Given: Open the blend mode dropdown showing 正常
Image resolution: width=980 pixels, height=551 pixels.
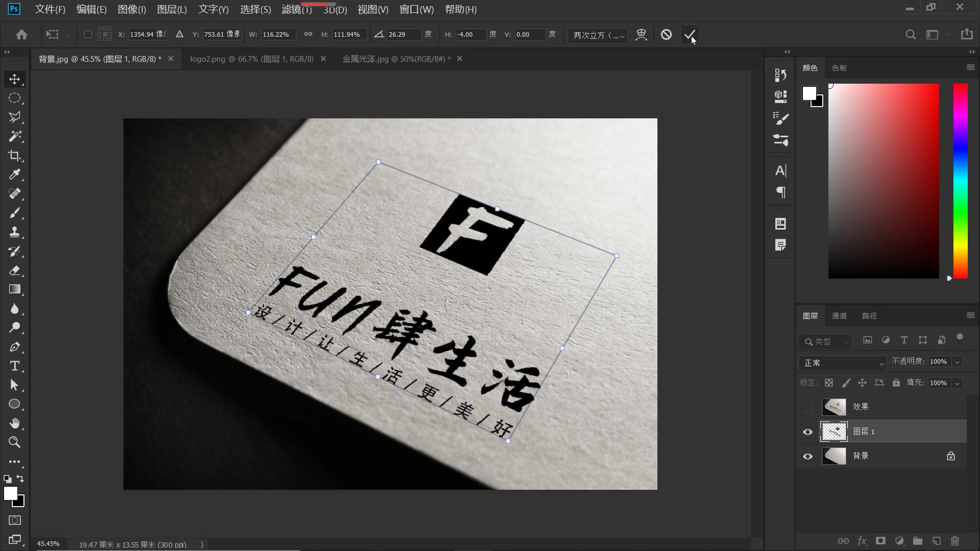Looking at the screenshot, I should (842, 363).
